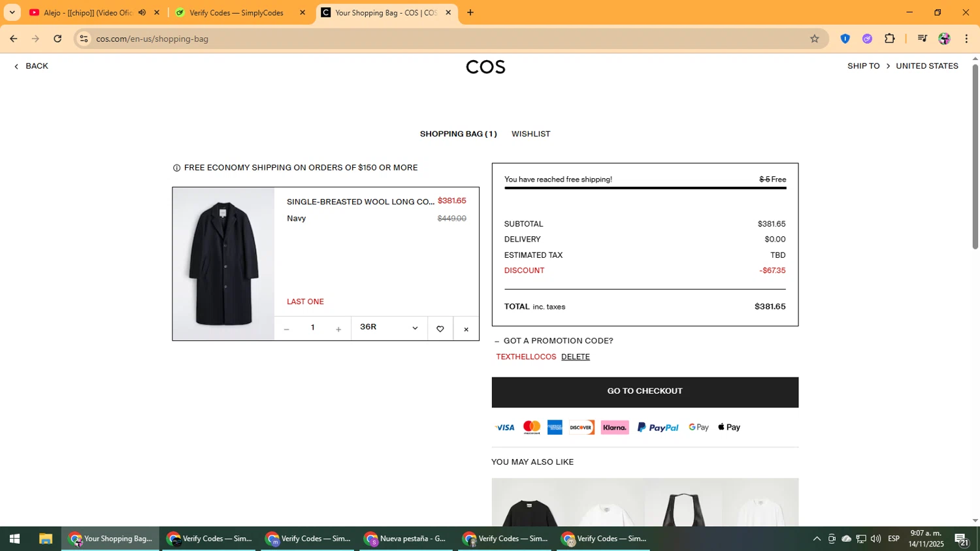
Task: Increase coat quantity with plus button
Action: (x=338, y=329)
